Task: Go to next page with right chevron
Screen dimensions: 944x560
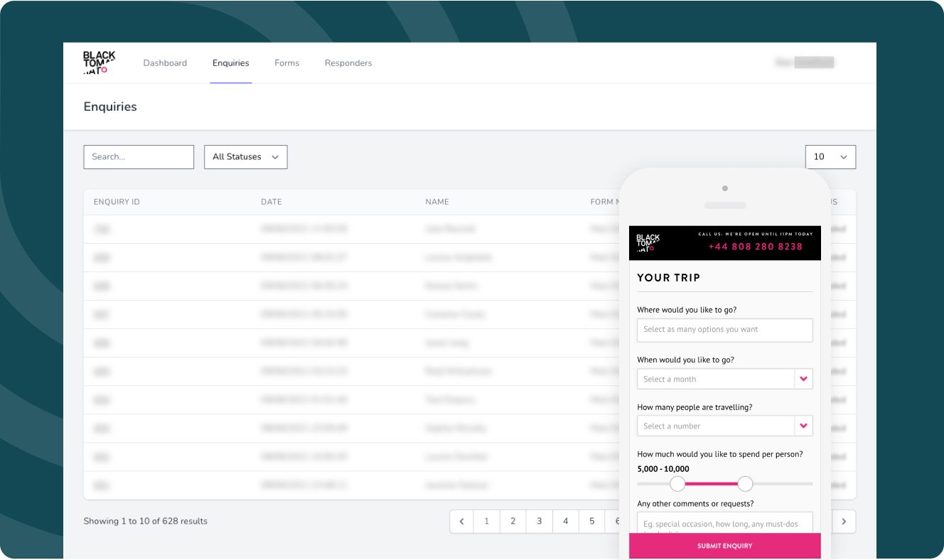Action: pyautogui.click(x=844, y=522)
